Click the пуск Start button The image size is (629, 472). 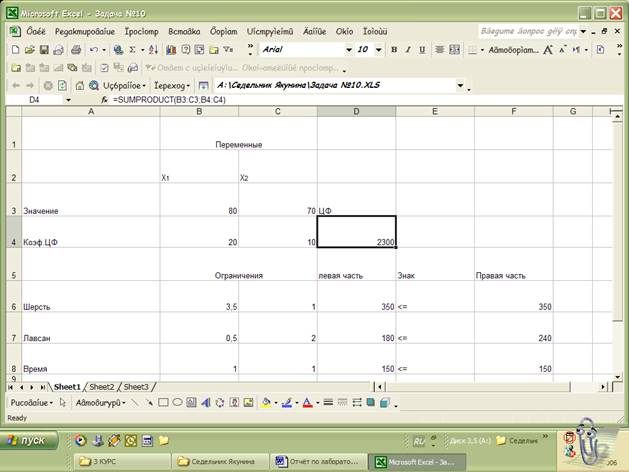click(x=28, y=440)
